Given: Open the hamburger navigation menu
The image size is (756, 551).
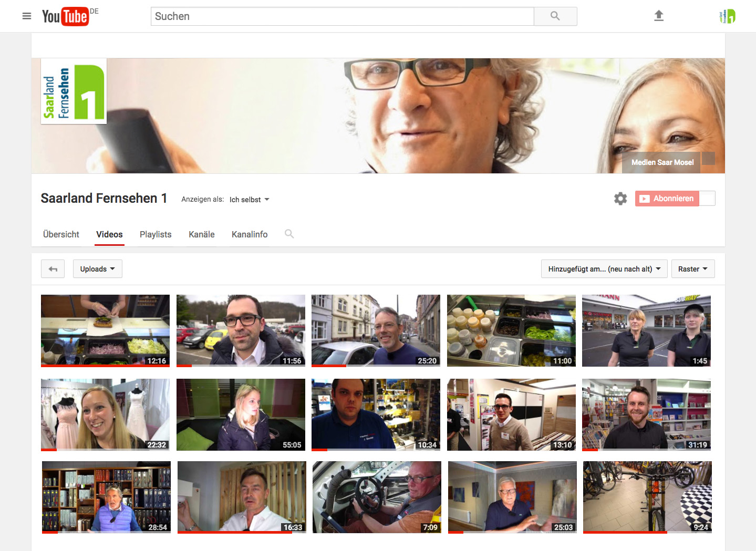Looking at the screenshot, I should click(27, 16).
